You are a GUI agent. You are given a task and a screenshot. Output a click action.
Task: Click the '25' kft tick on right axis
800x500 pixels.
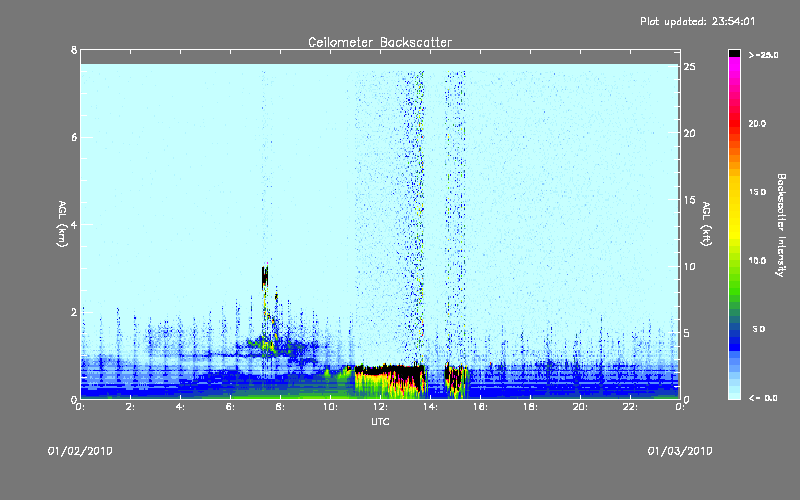[689, 66]
